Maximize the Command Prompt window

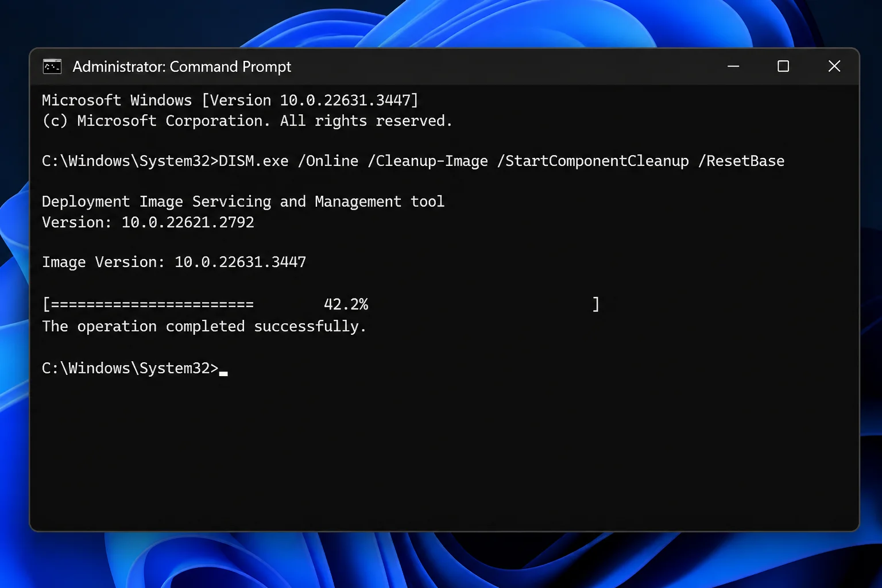click(783, 67)
